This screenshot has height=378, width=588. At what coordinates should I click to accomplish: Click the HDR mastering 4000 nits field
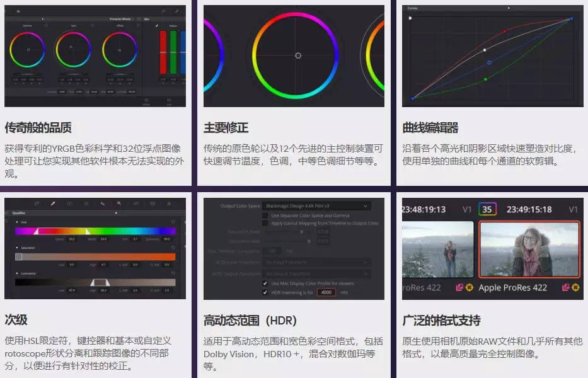[326, 292]
